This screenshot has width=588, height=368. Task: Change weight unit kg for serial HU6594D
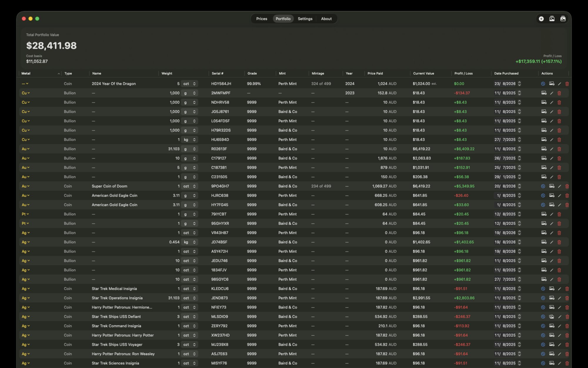point(189,140)
